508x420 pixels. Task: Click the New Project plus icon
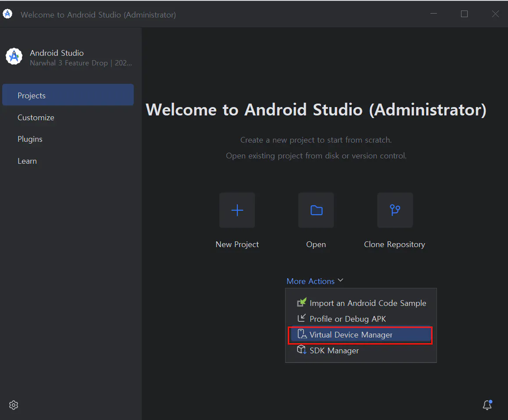click(x=237, y=210)
